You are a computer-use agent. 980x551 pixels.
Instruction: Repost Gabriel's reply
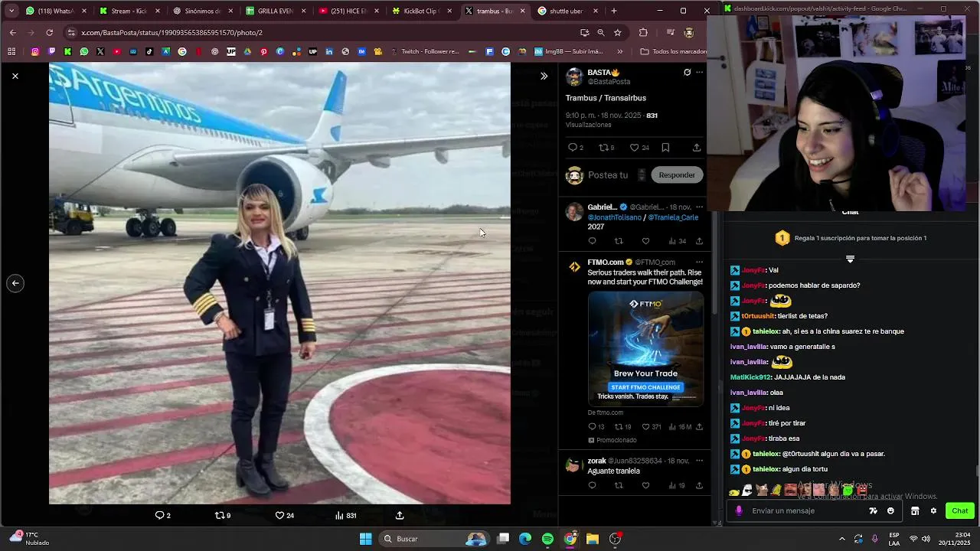click(619, 241)
